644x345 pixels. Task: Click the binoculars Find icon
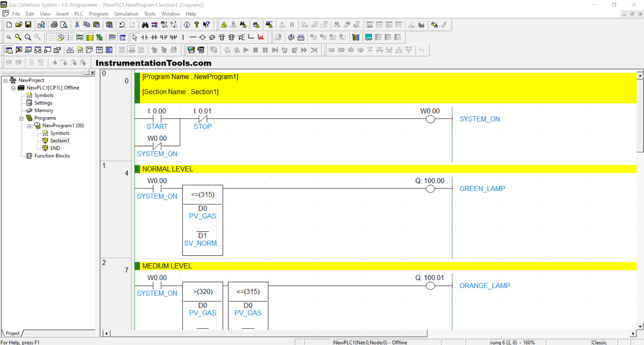click(x=145, y=25)
